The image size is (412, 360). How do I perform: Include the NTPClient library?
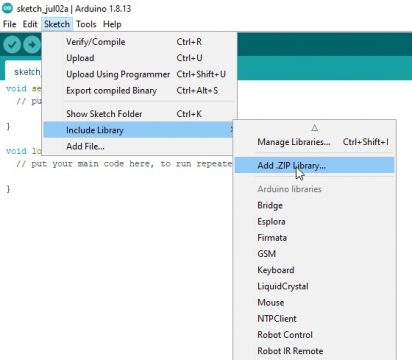coord(315,319)
